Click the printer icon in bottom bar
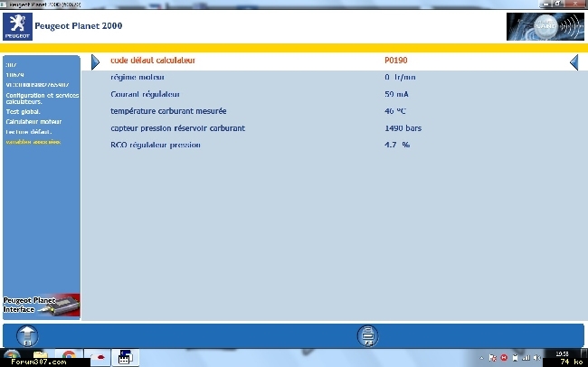588x367 pixels. pos(367,335)
